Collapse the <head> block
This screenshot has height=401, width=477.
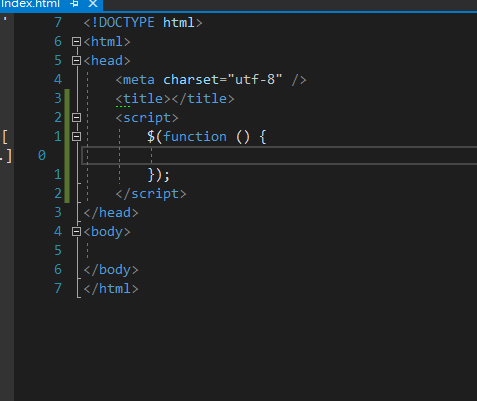pos(76,61)
